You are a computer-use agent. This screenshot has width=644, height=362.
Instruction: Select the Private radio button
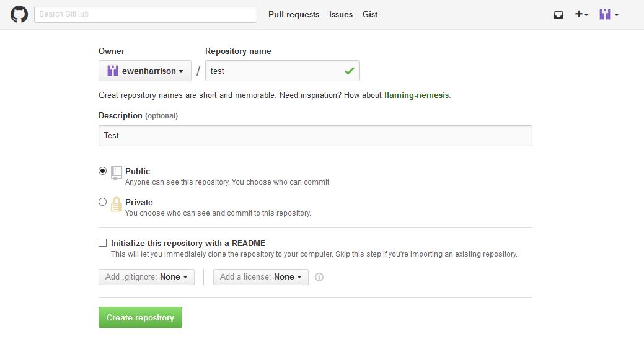(103, 201)
